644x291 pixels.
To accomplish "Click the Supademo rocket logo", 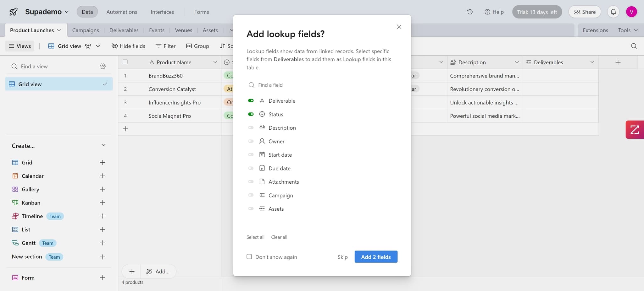I will 13,11.
